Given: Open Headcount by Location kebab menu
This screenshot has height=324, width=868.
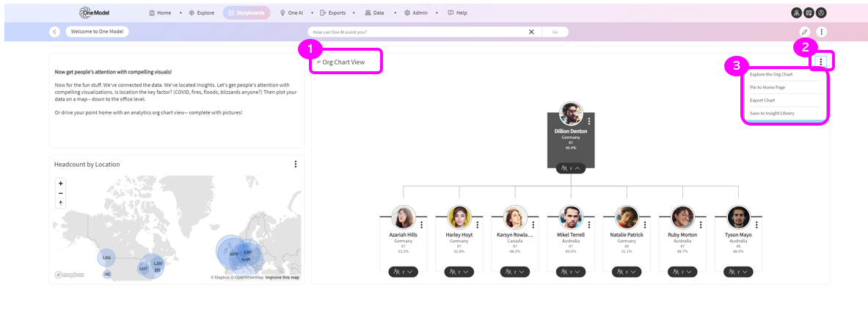Looking at the screenshot, I should (x=296, y=164).
